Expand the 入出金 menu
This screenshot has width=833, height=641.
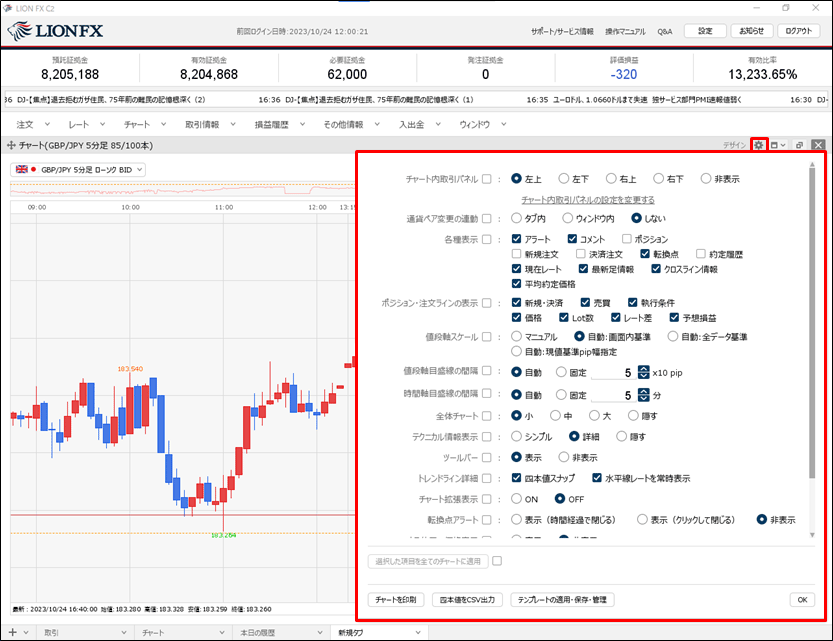click(420, 124)
